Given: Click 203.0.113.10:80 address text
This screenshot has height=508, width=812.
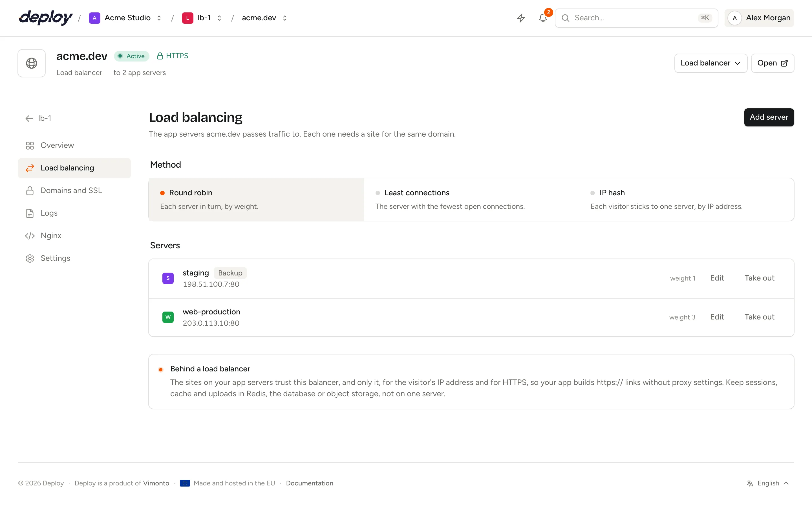Looking at the screenshot, I should coord(211,323).
